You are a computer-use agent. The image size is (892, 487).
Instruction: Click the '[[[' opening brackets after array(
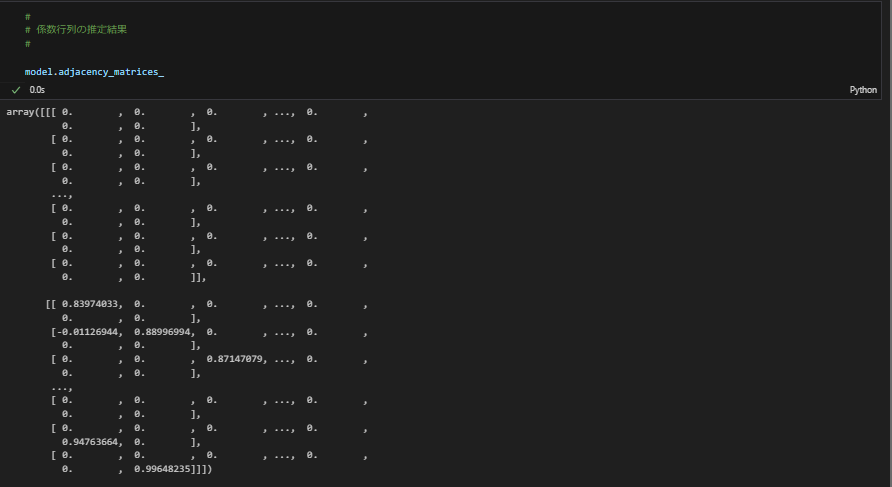(48, 112)
